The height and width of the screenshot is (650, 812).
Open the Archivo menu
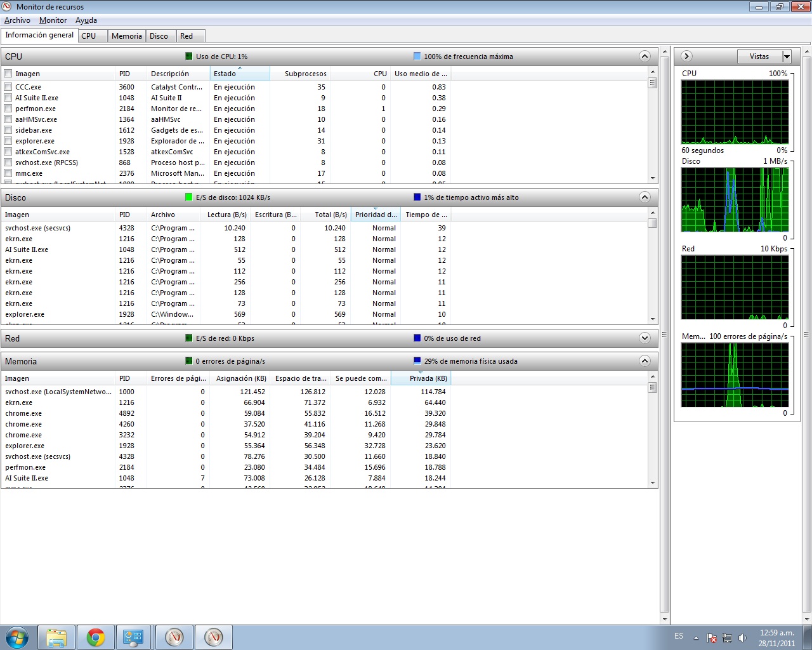tap(17, 20)
